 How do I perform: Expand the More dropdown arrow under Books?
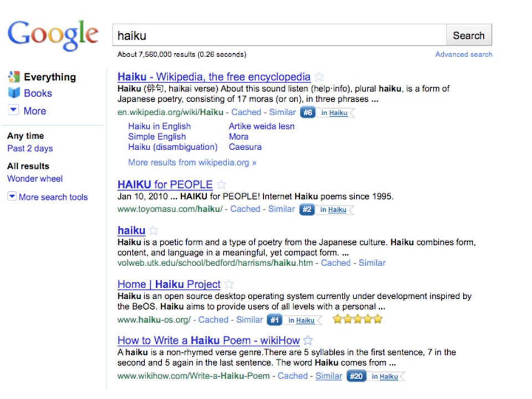click(x=13, y=110)
